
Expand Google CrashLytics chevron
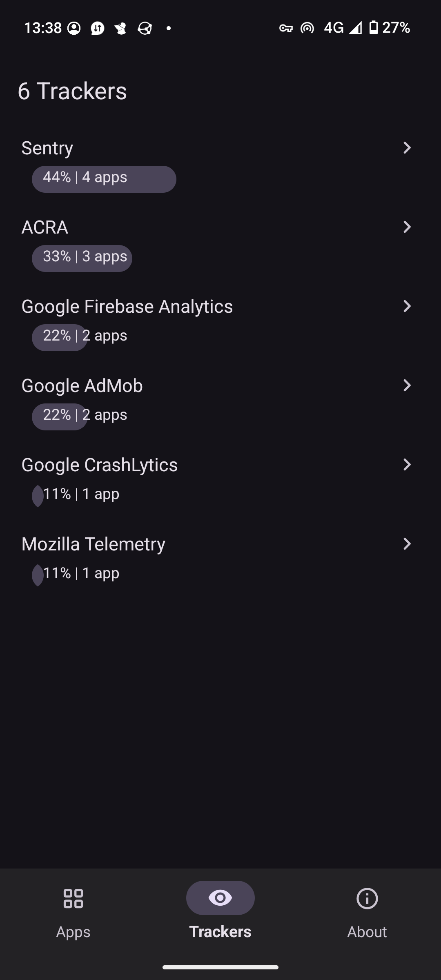pos(407,465)
